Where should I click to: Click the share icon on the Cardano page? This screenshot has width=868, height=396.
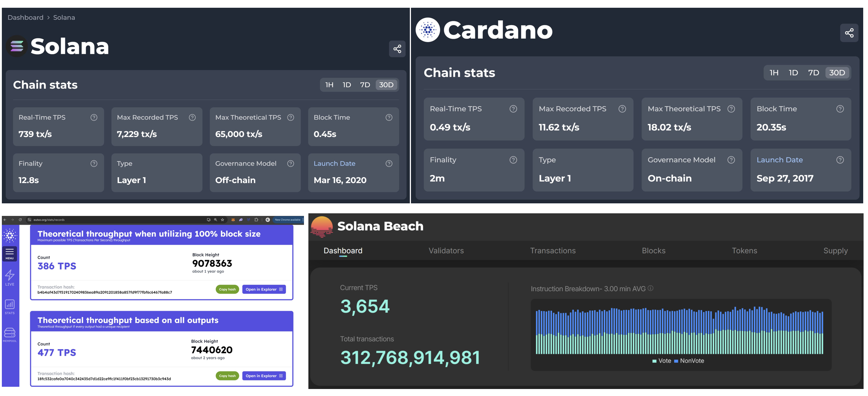coord(849,33)
